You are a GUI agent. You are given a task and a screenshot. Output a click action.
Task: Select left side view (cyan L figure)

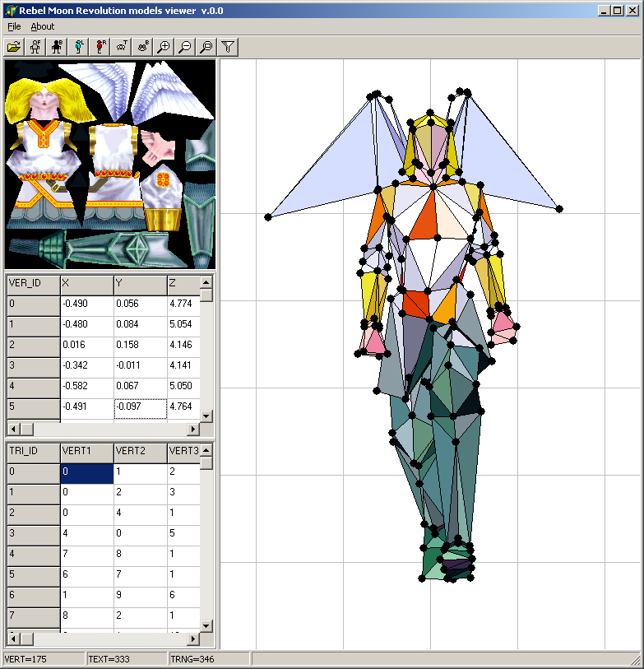(x=78, y=47)
